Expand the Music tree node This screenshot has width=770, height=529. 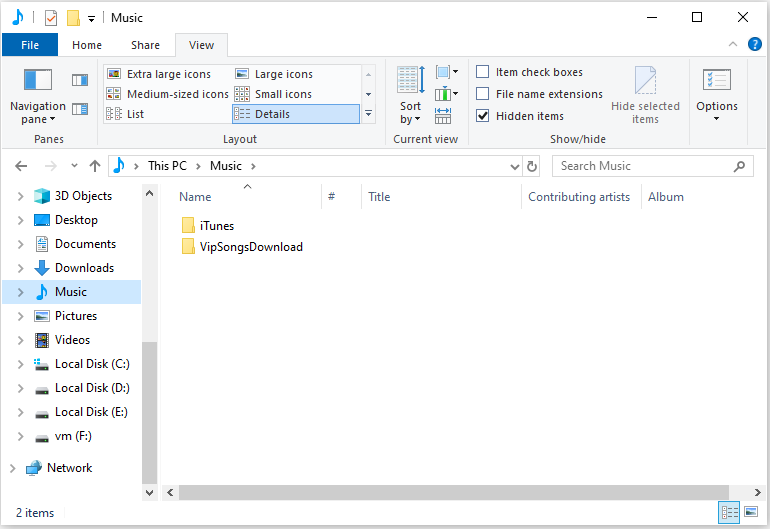pyautogui.click(x=20, y=292)
